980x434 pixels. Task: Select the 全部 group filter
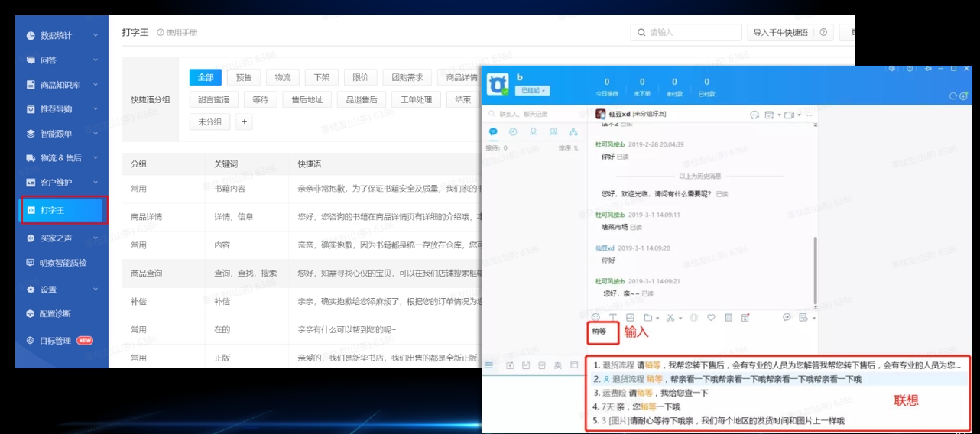tap(206, 77)
